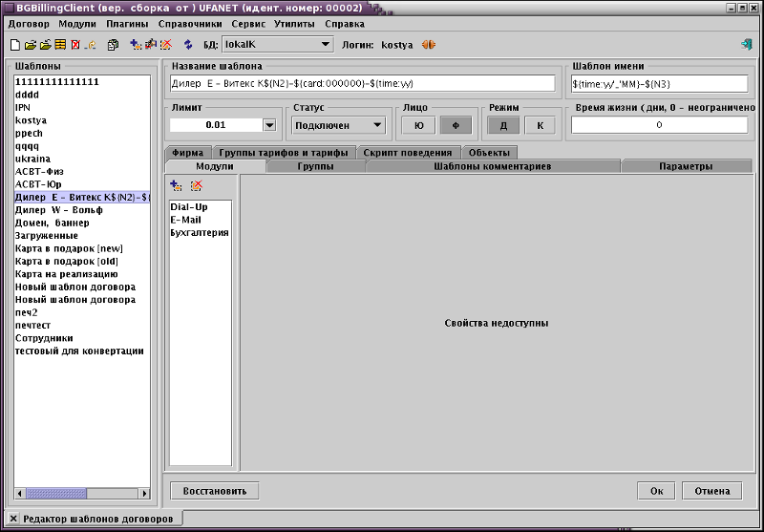Click the Отмена button
Image resolution: width=764 pixels, height=532 pixels.
[x=711, y=491]
